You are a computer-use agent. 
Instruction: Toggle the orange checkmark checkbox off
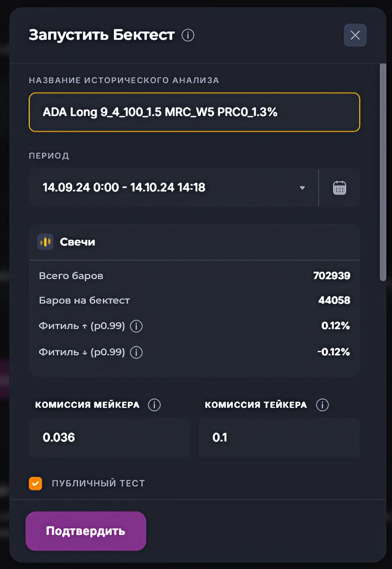click(x=35, y=483)
